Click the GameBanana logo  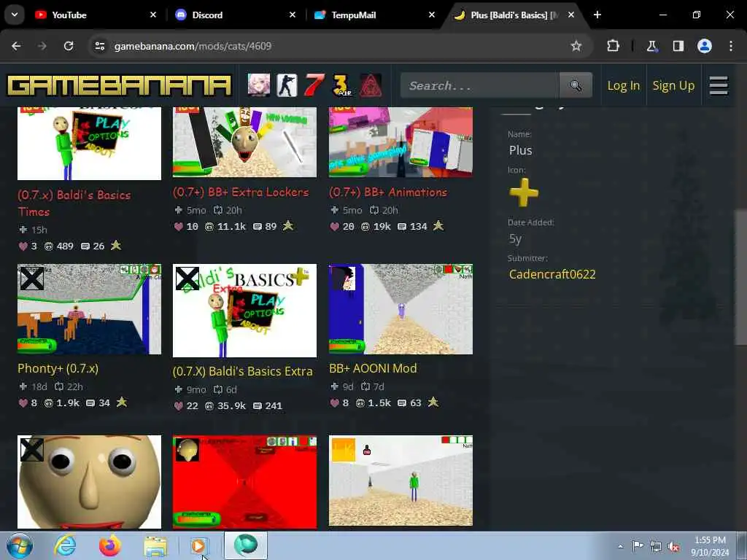(x=119, y=86)
